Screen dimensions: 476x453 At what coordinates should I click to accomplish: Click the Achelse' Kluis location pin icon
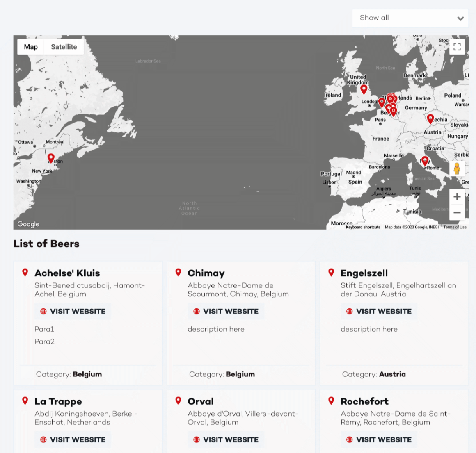25,272
